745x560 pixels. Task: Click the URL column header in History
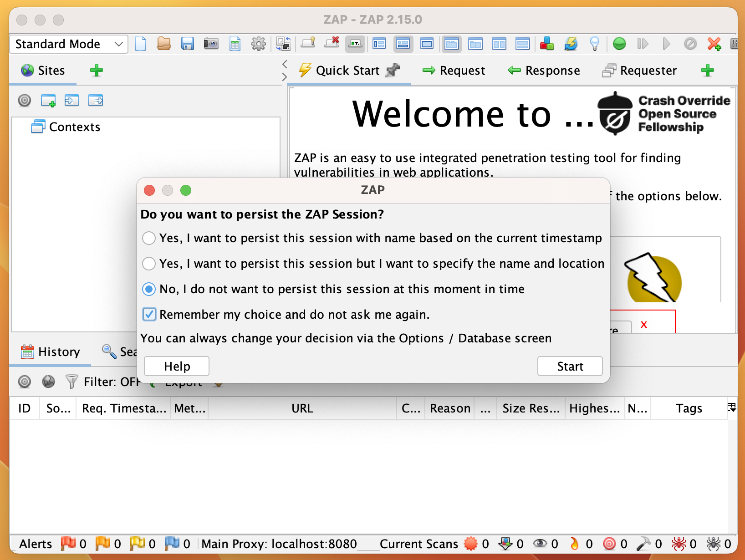click(301, 408)
